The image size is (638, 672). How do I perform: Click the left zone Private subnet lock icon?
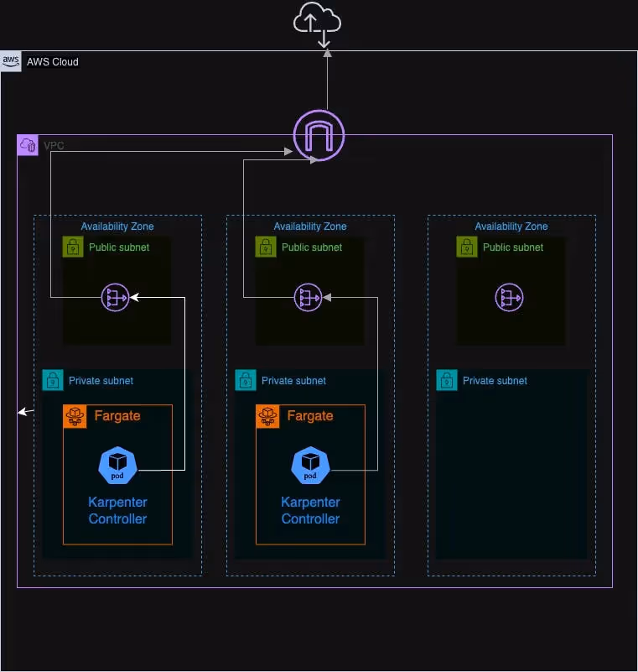(53, 380)
